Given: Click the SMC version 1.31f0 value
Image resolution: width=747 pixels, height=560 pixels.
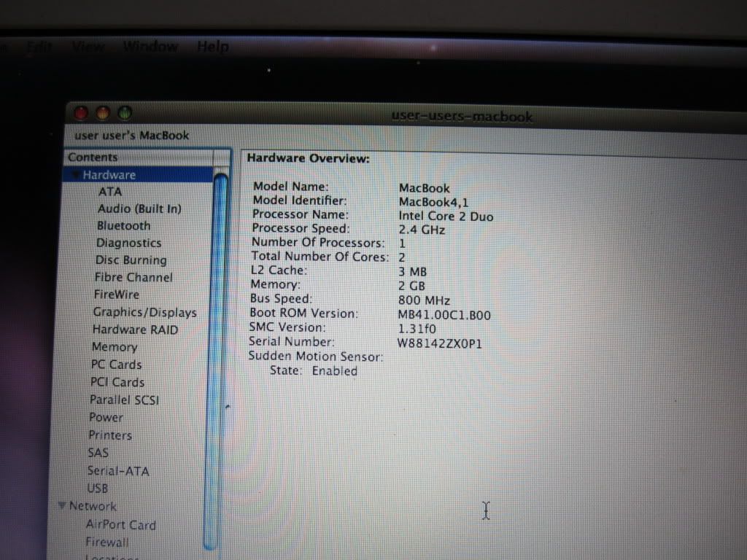Looking at the screenshot, I should (x=417, y=329).
